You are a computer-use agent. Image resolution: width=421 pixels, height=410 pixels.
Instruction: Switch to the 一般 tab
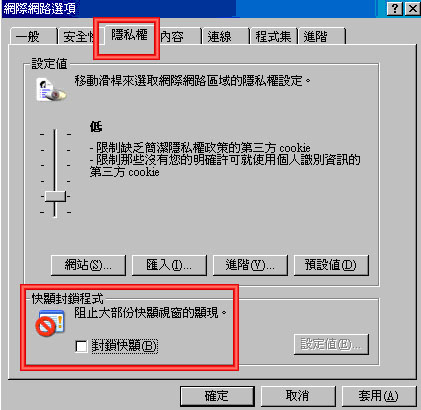[x=34, y=36]
